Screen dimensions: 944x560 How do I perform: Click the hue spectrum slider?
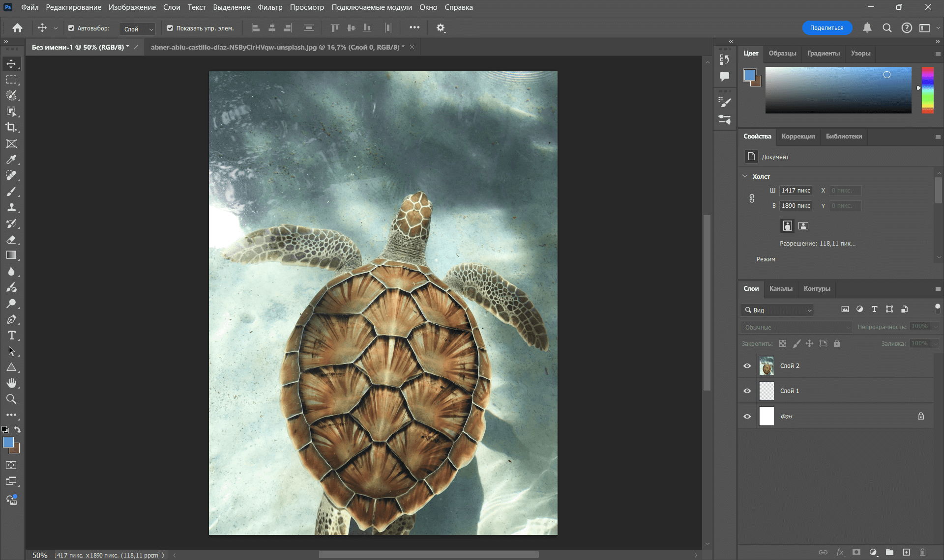927,90
